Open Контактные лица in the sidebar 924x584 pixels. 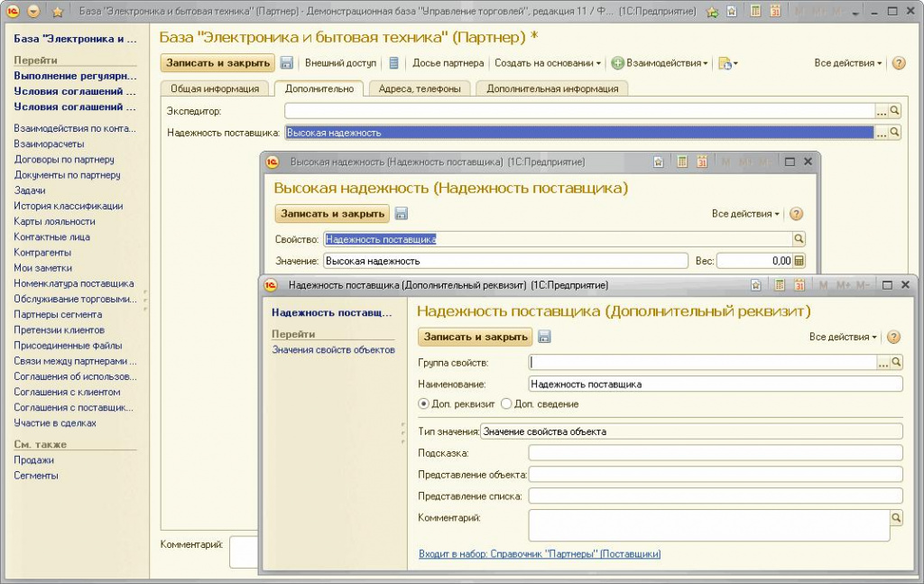pyautogui.click(x=51, y=236)
